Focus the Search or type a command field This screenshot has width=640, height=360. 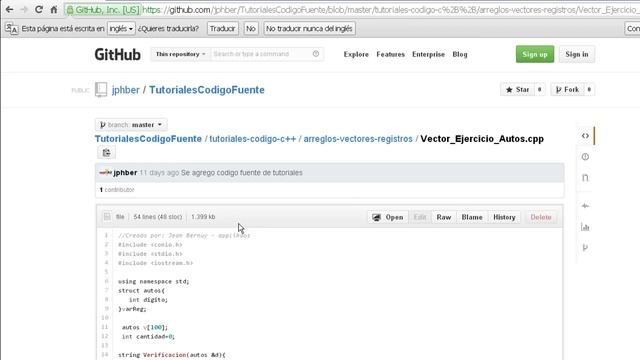261,54
